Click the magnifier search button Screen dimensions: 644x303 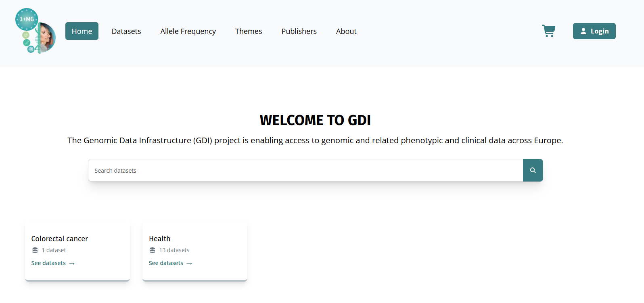[533, 170]
